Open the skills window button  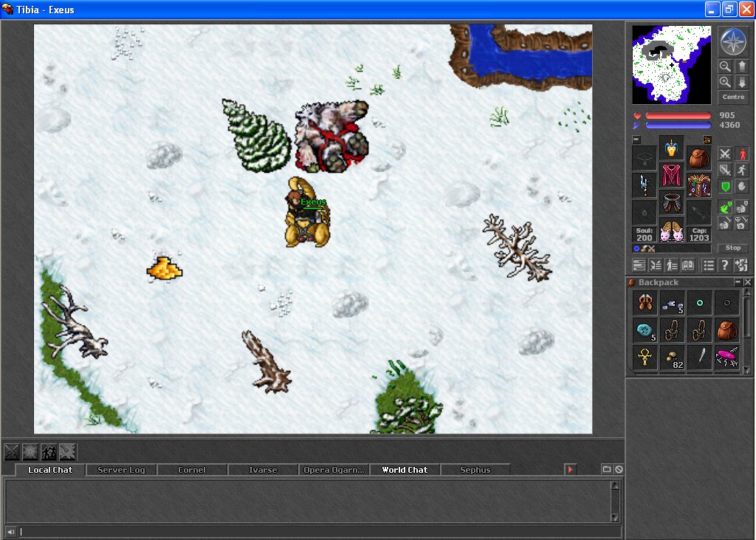pyautogui.click(x=639, y=265)
